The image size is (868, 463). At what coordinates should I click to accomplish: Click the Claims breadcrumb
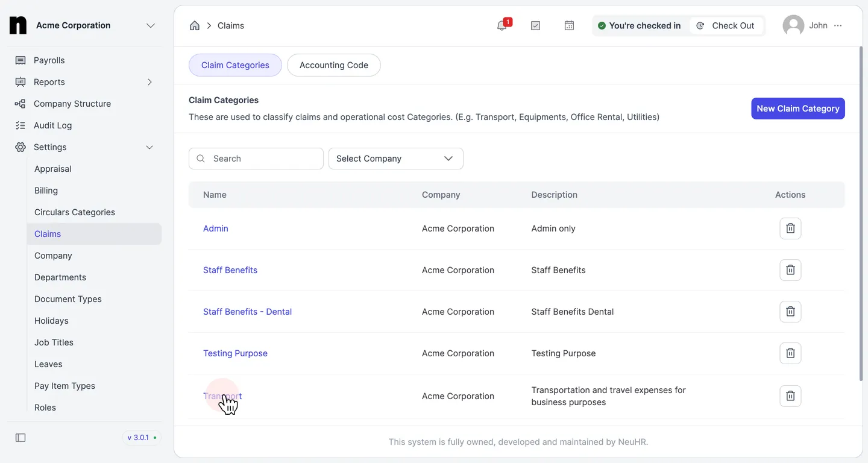click(231, 25)
